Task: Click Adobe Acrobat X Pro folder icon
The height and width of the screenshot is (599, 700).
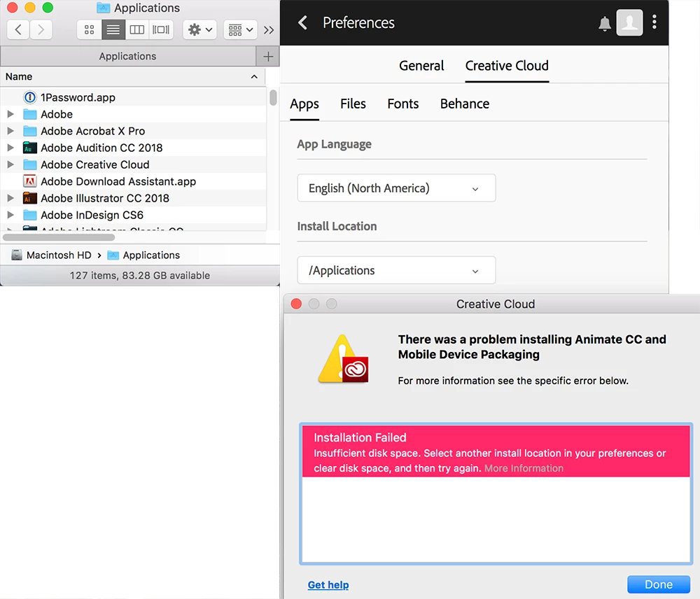Action: pos(30,132)
